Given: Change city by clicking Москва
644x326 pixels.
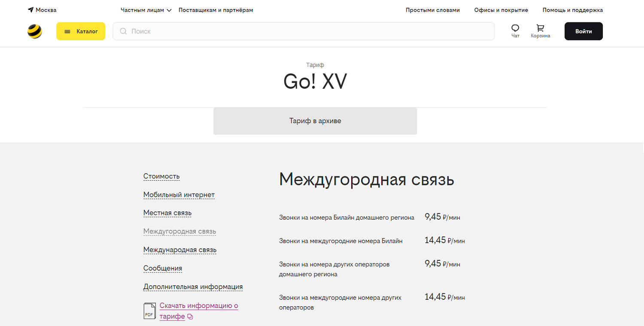Looking at the screenshot, I should [x=46, y=10].
